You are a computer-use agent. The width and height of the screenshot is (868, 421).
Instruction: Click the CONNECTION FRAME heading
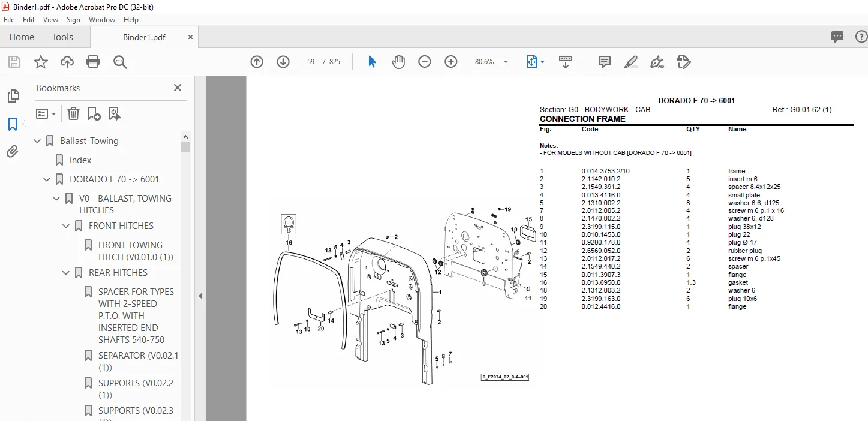point(582,119)
